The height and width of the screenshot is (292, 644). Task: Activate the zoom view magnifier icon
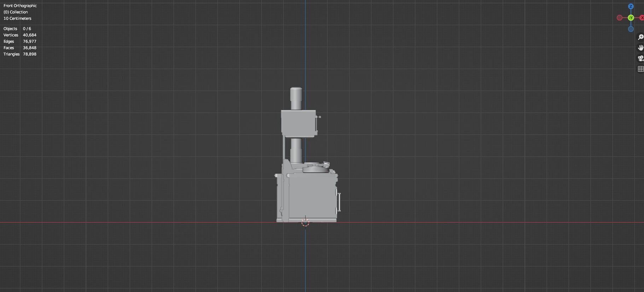640,37
